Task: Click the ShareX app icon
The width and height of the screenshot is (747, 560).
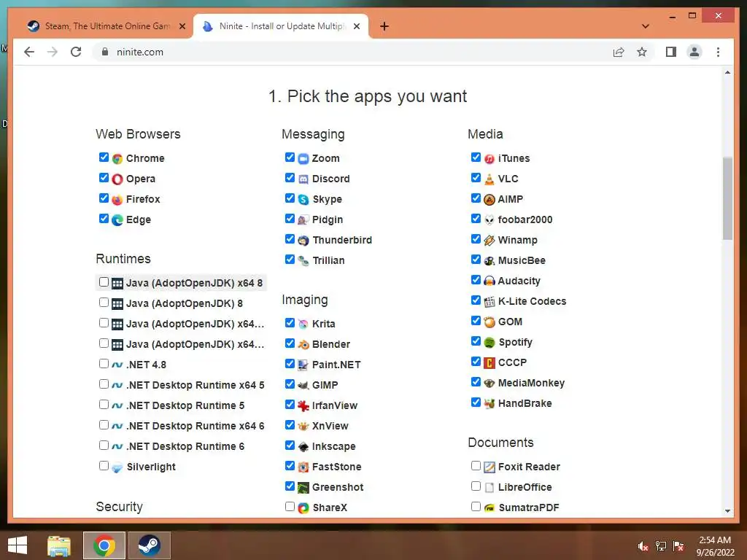Action: 303,508
